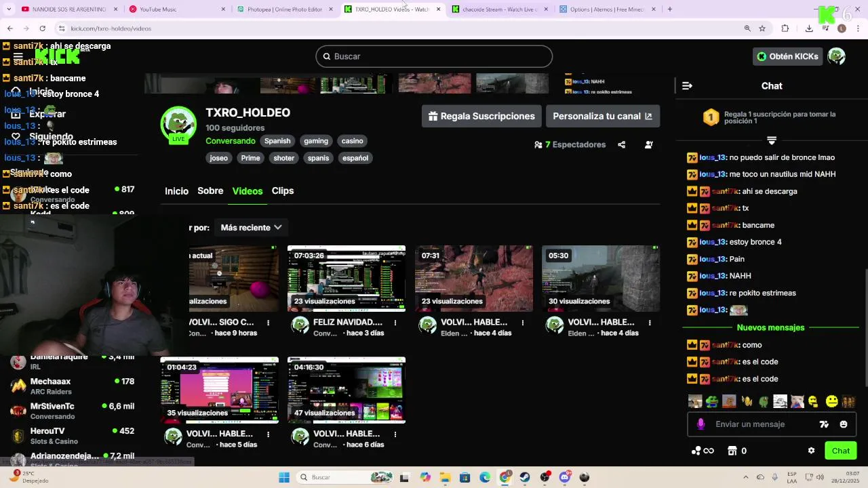Click the channel shop icon showing 0
The image size is (868, 488).
[737, 451]
